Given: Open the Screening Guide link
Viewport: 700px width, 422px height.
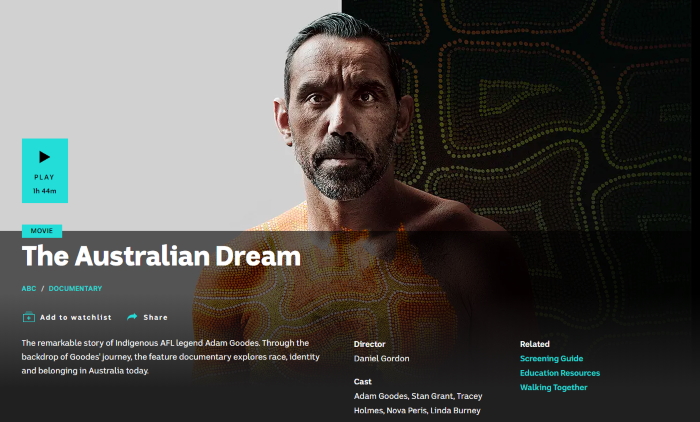Looking at the screenshot, I should point(551,359).
